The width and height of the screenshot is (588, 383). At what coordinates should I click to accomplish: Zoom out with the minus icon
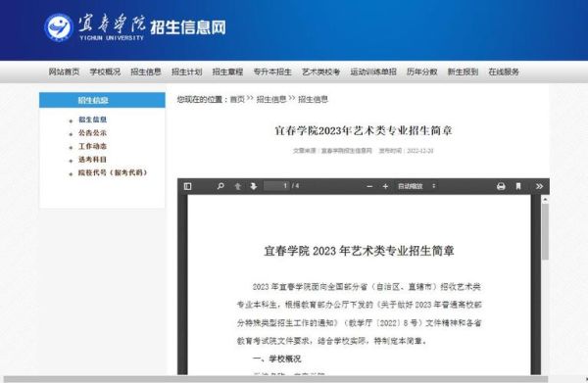coord(369,187)
